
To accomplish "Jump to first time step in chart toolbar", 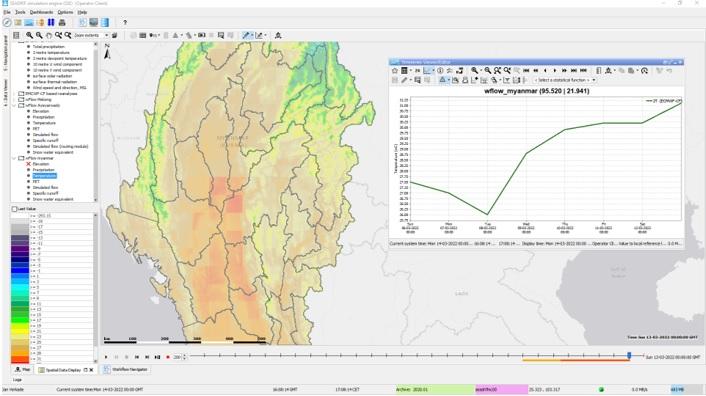I will pyautogui.click(x=526, y=71).
